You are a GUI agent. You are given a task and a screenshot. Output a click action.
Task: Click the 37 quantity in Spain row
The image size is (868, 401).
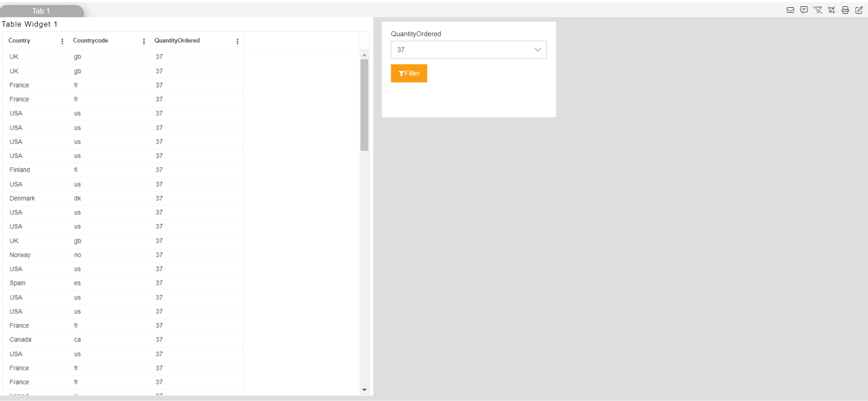pos(159,283)
